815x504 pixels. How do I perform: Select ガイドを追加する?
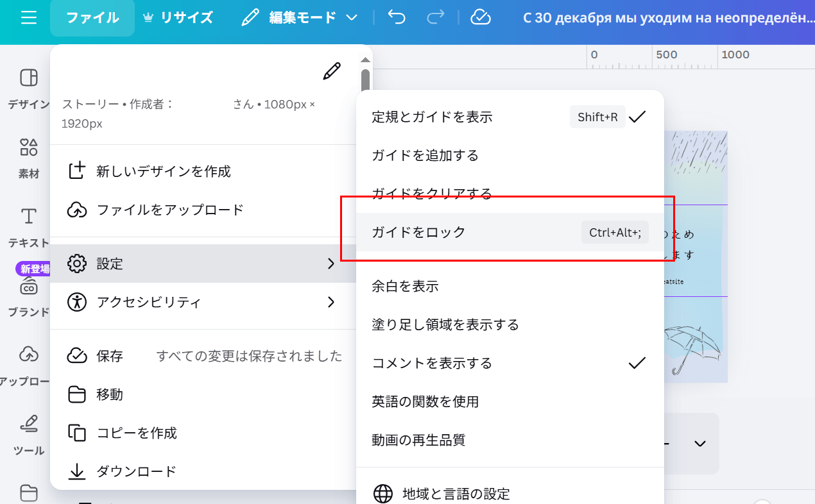tap(510, 155)
